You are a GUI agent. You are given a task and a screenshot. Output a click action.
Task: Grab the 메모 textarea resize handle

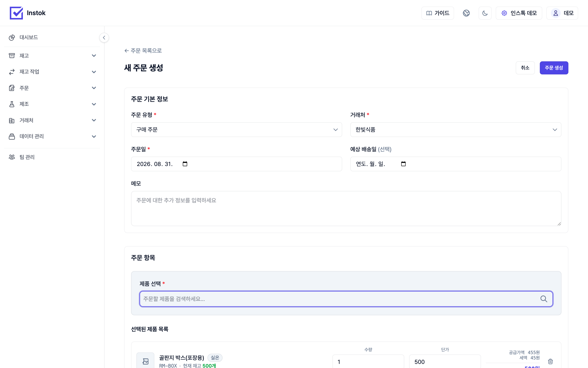tap(559, 224)
